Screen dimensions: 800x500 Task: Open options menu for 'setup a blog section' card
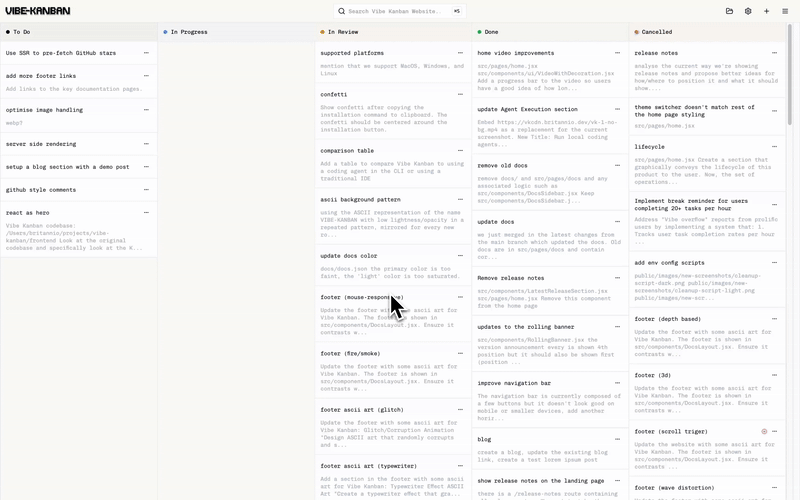[x=146, y=167]
